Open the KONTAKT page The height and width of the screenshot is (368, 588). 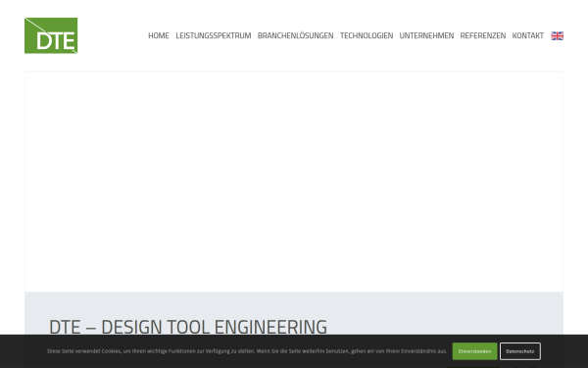527,35
